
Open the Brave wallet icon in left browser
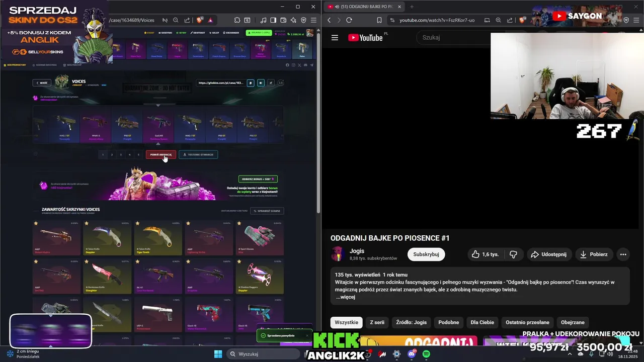[283, 20]
